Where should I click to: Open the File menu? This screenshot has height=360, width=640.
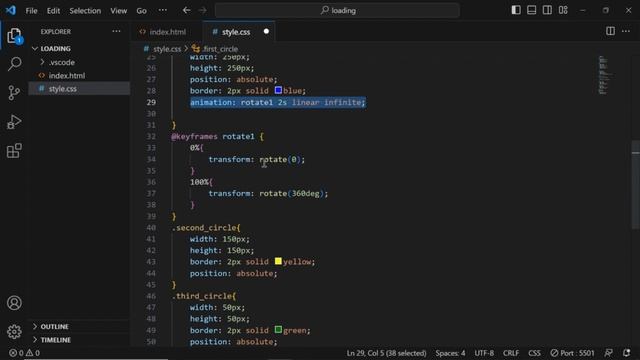pyautogui.click(x=31, y=11)
